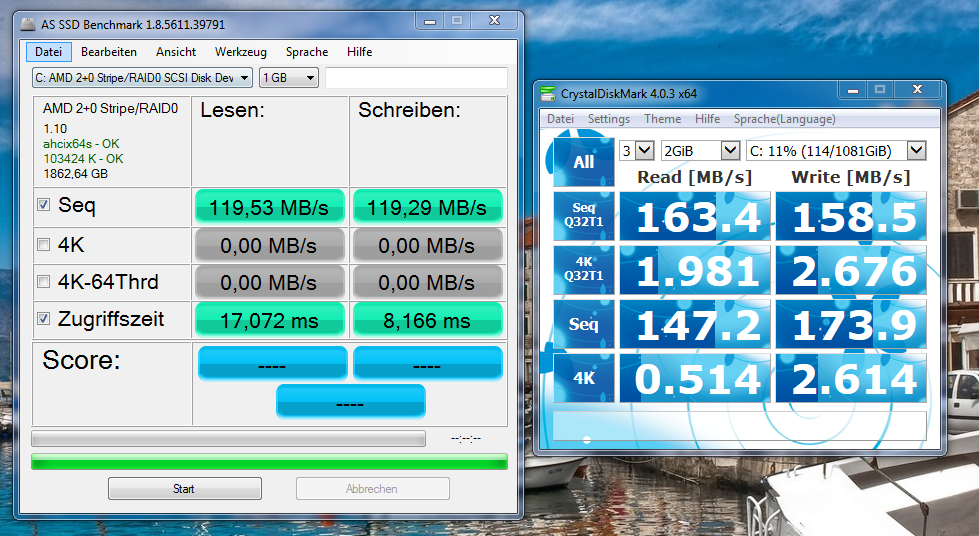The height and width of the screenshot is (536, 979).
Task: Click the Abbrechen button
Action: [x=373, y=489]
